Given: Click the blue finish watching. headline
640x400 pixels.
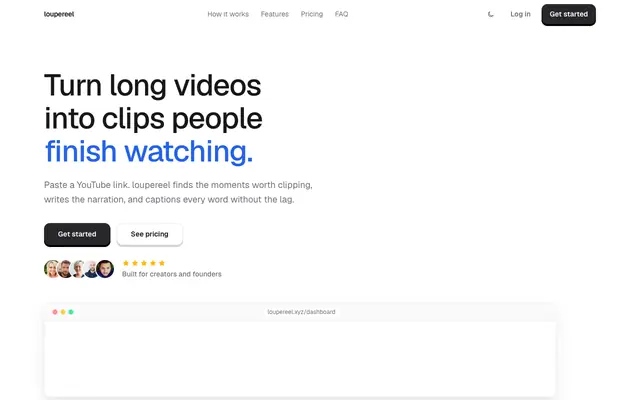Looking at the screenshot, I should pyautogui.click(x=149, y=151).
